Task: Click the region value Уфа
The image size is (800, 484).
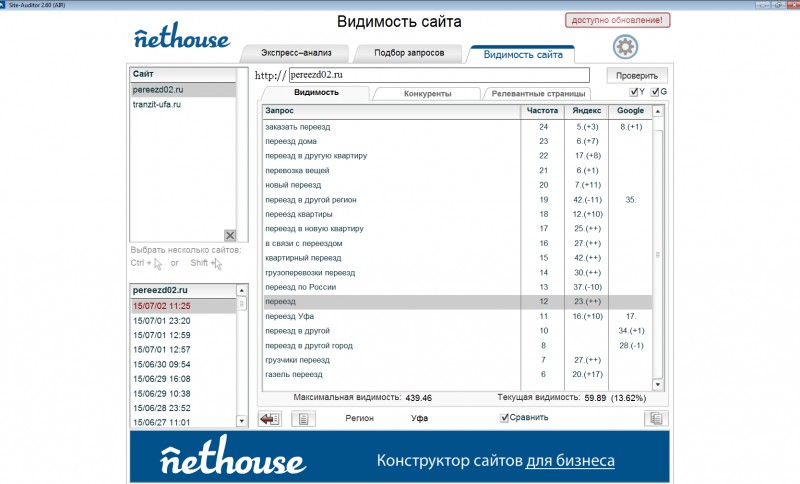Action: pos(419,418)
